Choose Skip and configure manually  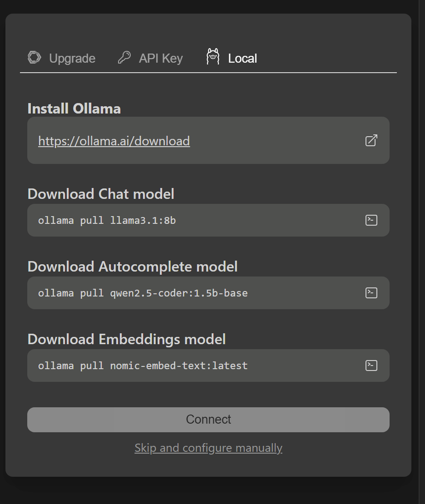(x=208, y=448)
